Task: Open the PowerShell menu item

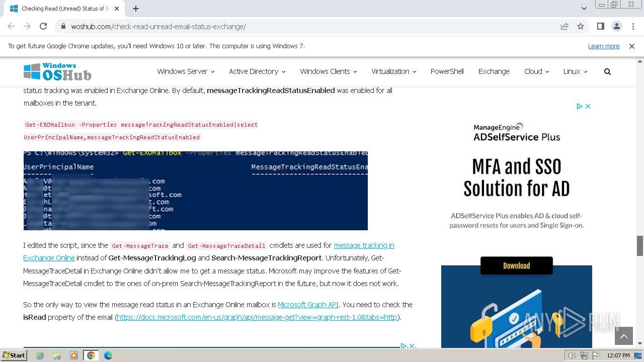Action: click(447, 71)
